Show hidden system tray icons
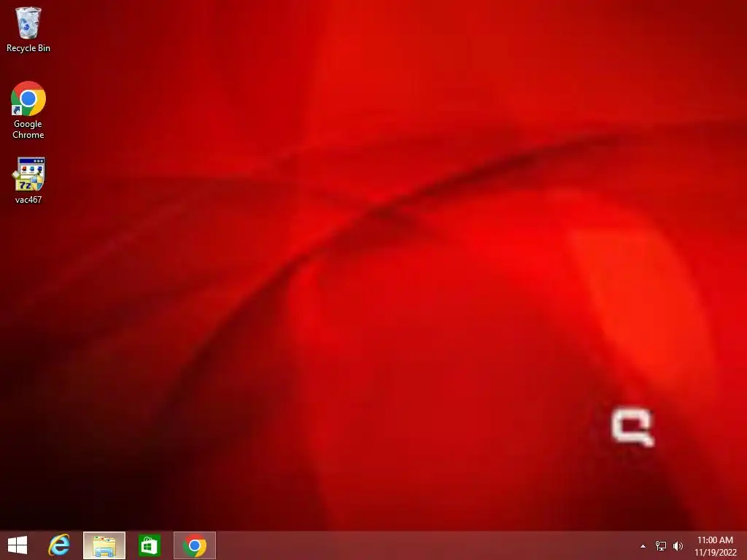The image size is (747, 560). 643,546
